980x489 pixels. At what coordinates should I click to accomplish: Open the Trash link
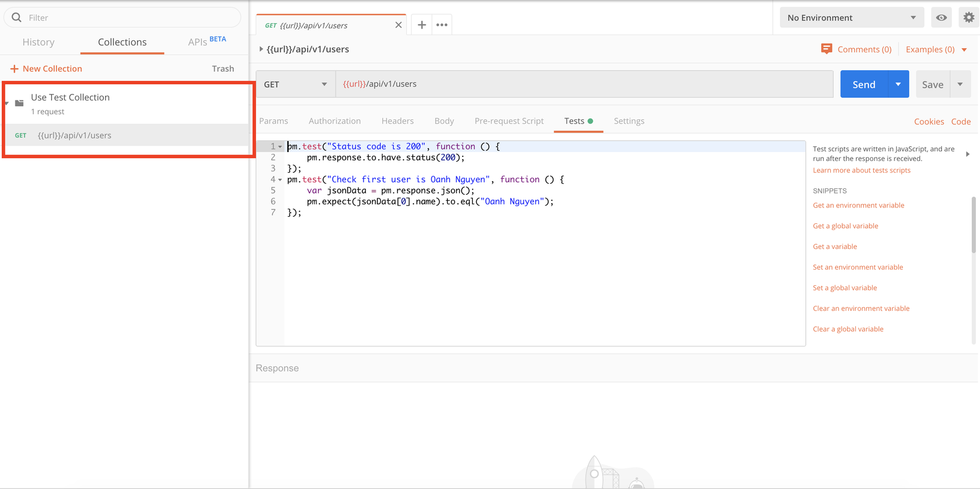pos(223,69)
